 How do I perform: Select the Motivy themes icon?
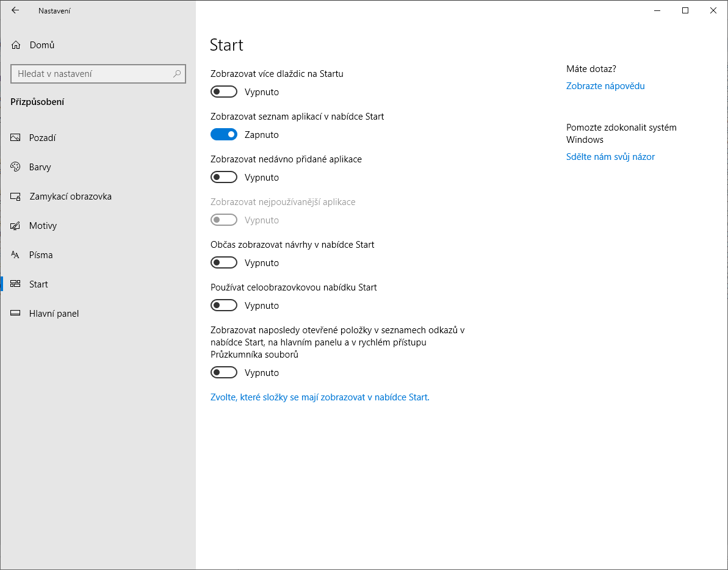point(16,226)
